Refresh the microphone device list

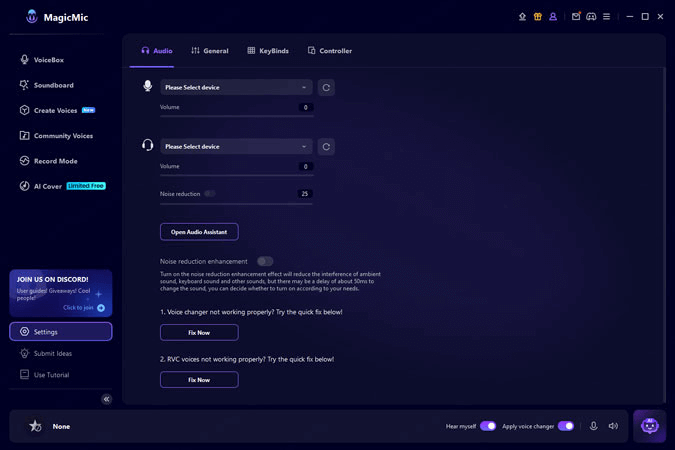(326, 88)
